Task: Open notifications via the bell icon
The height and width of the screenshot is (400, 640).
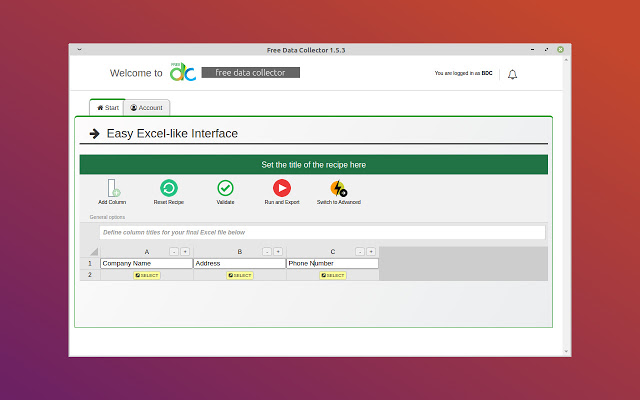Action: [513, 74]
